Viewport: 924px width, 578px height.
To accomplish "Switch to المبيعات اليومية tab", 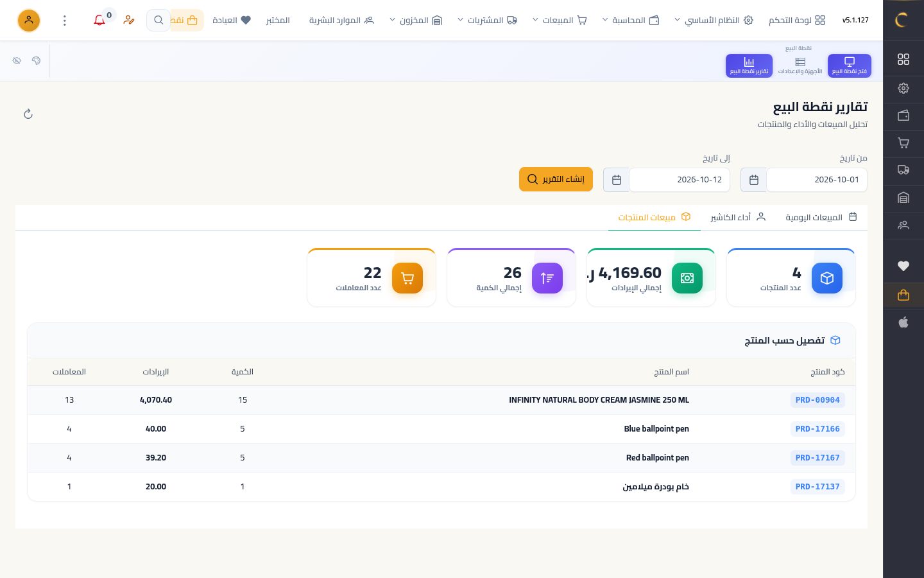I will pyautogui.click(x=821, y=218).
